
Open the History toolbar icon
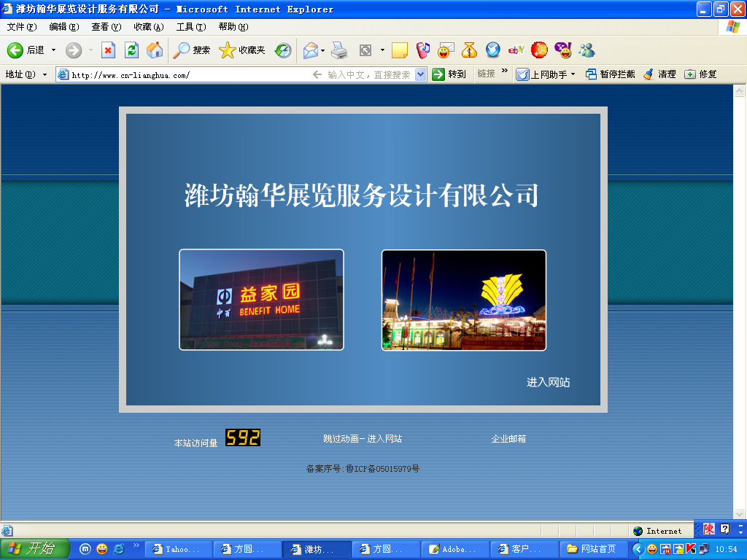[283, 50]
